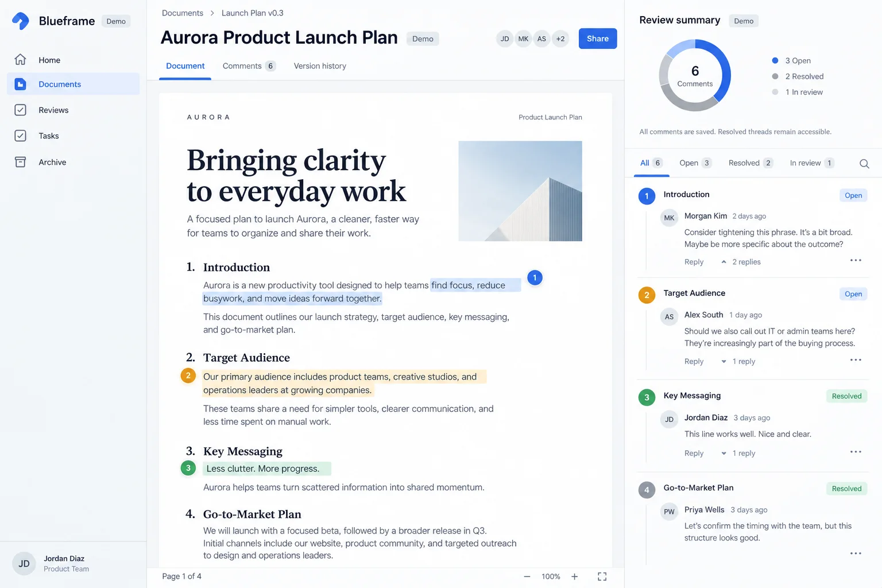Click the Blueframe logo icon
Screen dimensions: 882x588
pyautogui.click(x=21, y=21)
